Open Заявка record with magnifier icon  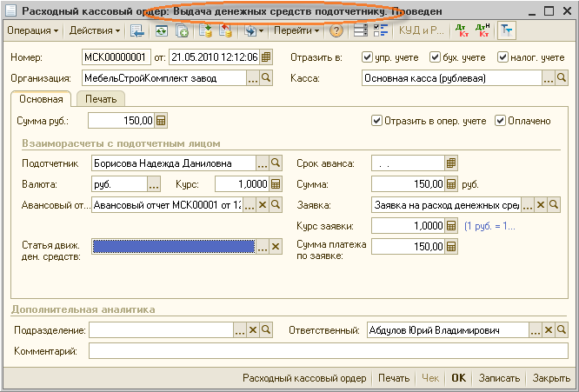pyautogui.click(x=554, y=205)
